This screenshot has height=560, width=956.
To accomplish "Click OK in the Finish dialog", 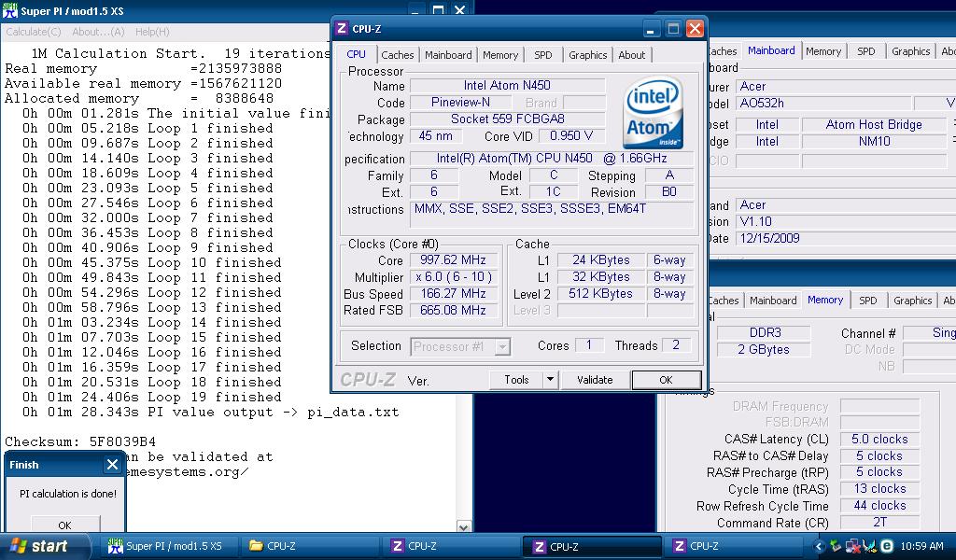I will [x=64, y=525].
